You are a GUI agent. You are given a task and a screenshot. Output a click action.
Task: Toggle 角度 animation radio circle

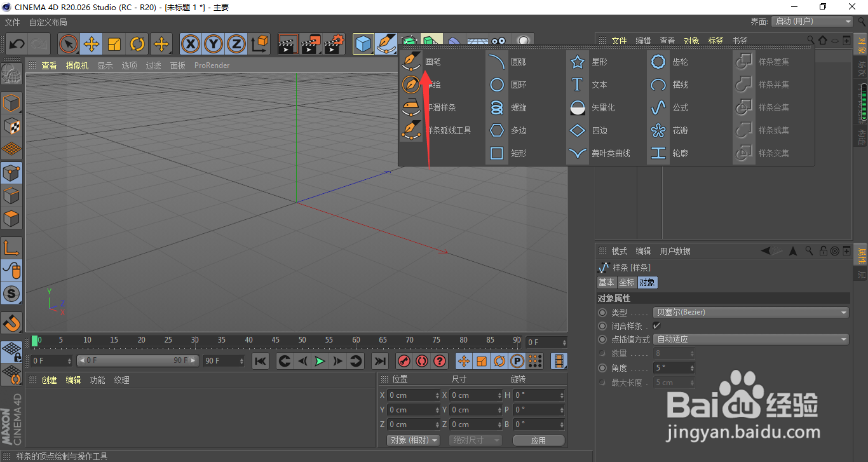(602, 368)
